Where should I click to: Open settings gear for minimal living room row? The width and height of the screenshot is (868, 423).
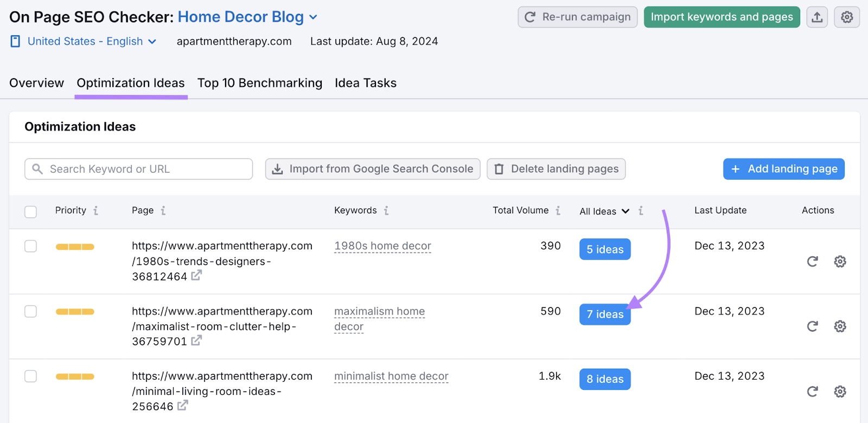pos(840,392)
